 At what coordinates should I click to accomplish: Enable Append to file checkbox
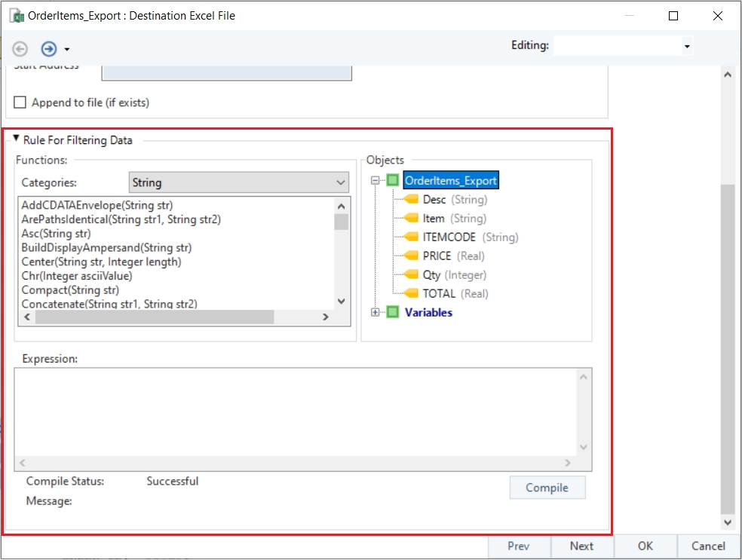pyautogui.click(x=20, y=103)
